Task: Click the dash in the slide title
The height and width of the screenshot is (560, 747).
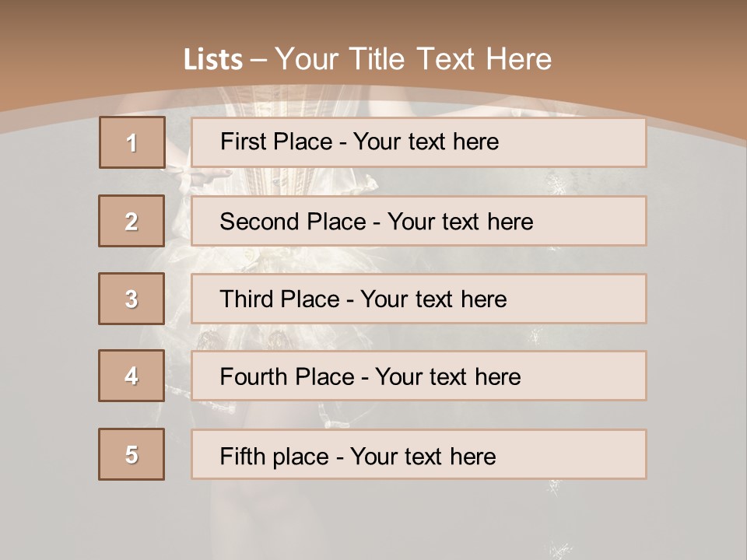Action: tap(258, 60)
